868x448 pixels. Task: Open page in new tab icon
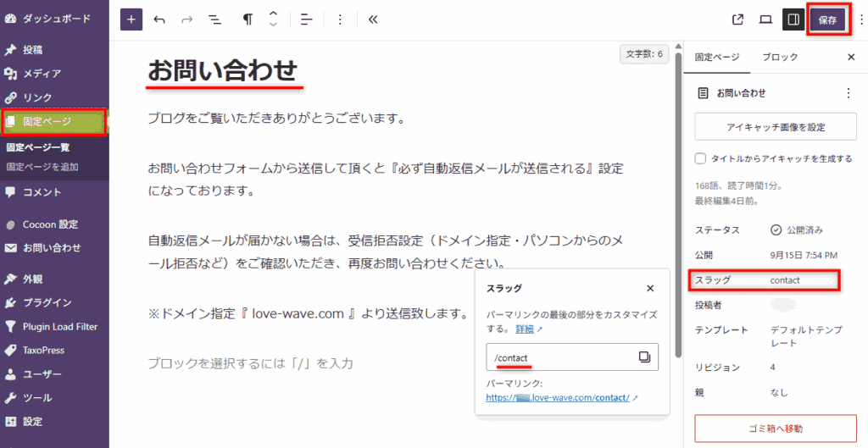[x=737, y=20]
